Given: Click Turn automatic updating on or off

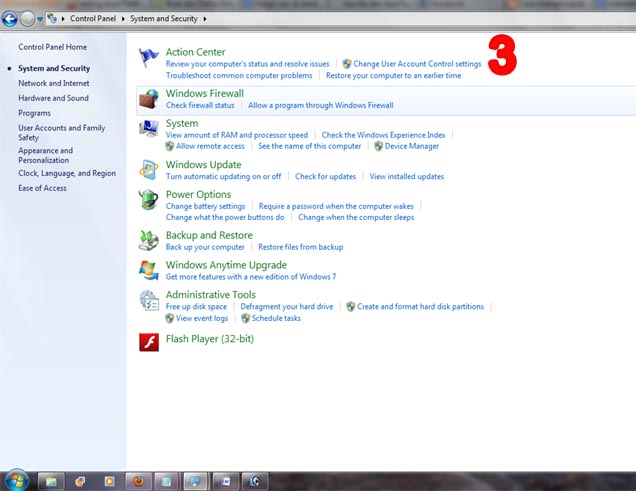Looking at the screenshot, I should [x=223, y=176].
